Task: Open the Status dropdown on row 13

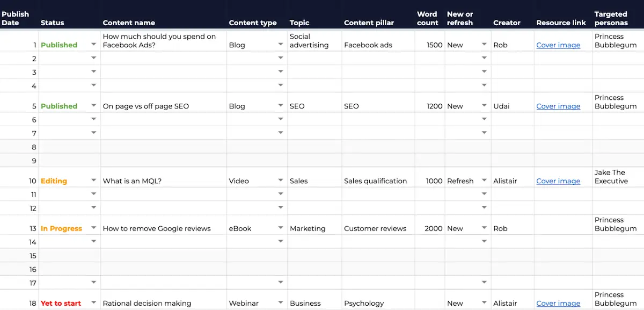Action: pos(93,228)
